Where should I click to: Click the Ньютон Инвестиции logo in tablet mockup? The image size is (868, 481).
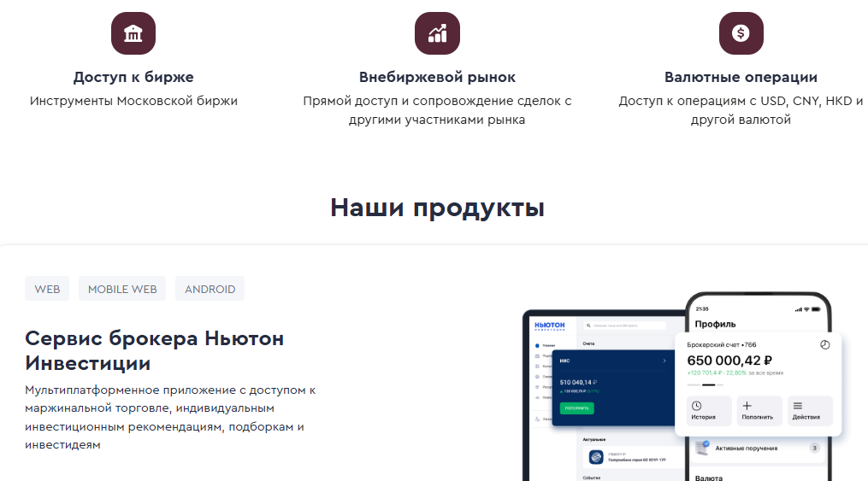[x=550, y=326]
